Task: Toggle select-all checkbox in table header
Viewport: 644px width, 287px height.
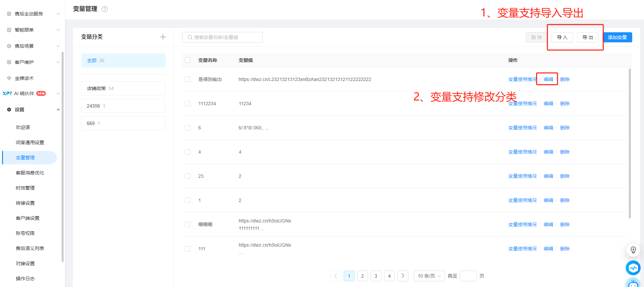Action: (188, 60)
